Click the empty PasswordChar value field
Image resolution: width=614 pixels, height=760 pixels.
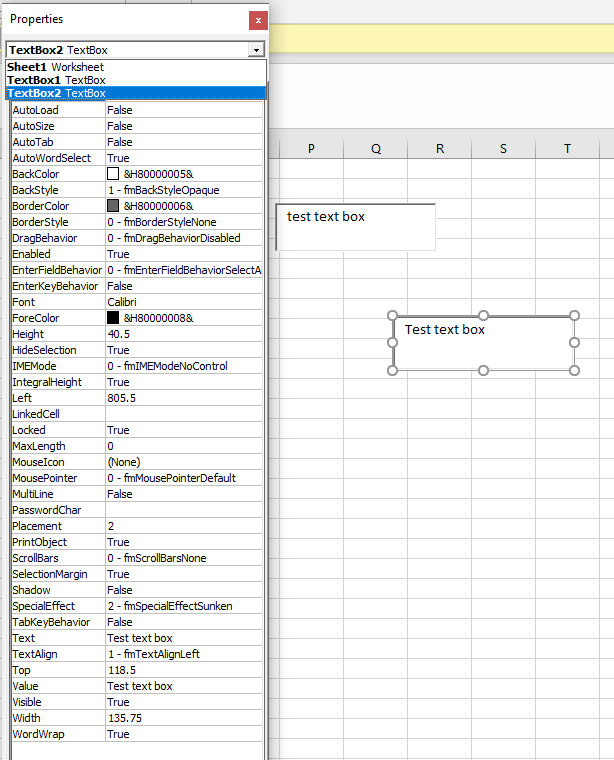184,510
